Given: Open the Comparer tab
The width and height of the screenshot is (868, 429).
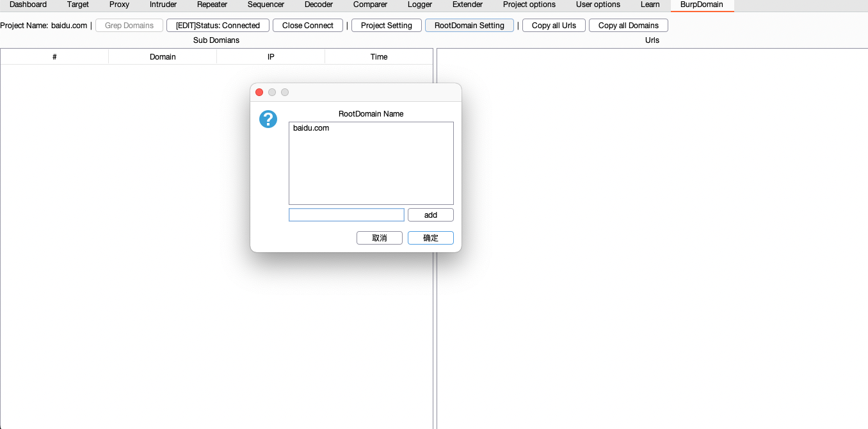Looking at the screenshot, I should (x=370, y=4).
